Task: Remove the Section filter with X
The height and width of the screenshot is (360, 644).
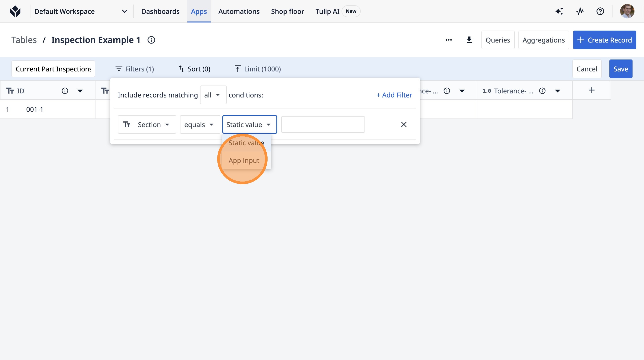Action: (403, 125)
